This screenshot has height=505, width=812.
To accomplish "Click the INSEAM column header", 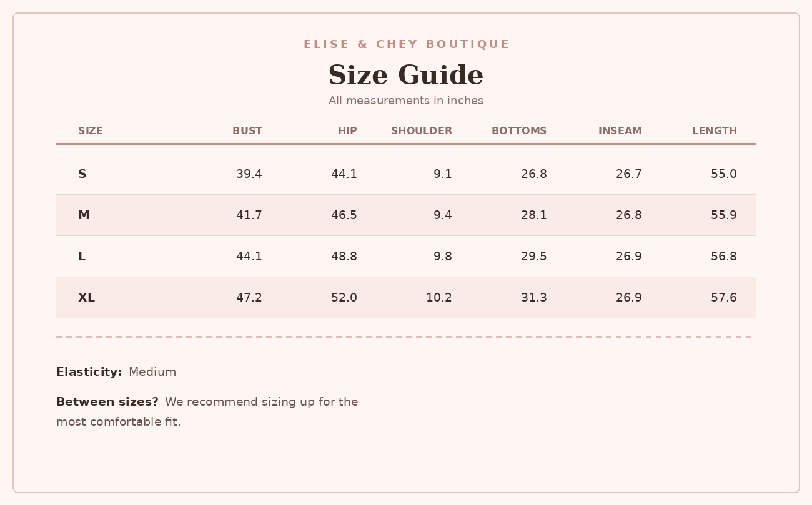I will coord(620,131).
